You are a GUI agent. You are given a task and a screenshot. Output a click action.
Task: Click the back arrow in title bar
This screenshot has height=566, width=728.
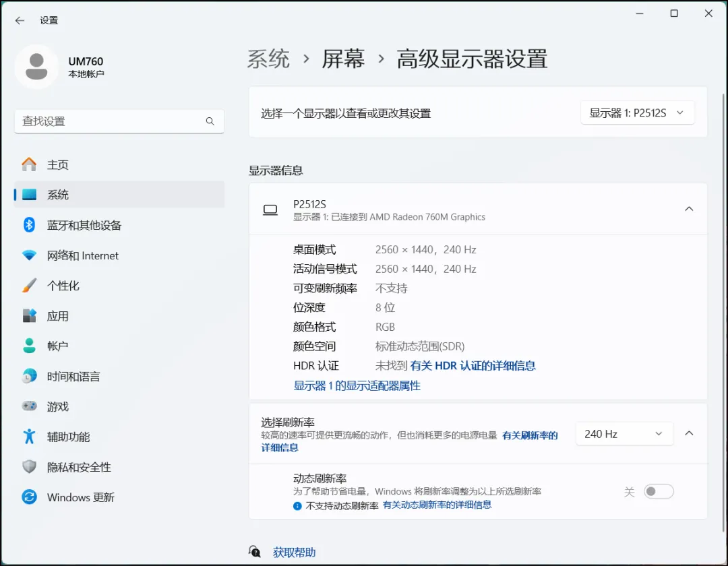20,20
